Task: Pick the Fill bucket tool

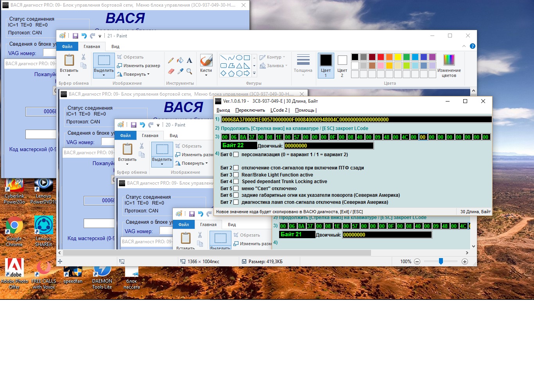Action: pyautogui.click(x=180, y=61)
